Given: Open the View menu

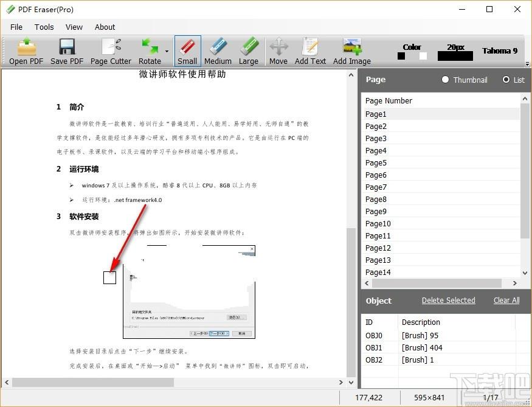Looking at the screenshot, I should [x=74, y=27].
